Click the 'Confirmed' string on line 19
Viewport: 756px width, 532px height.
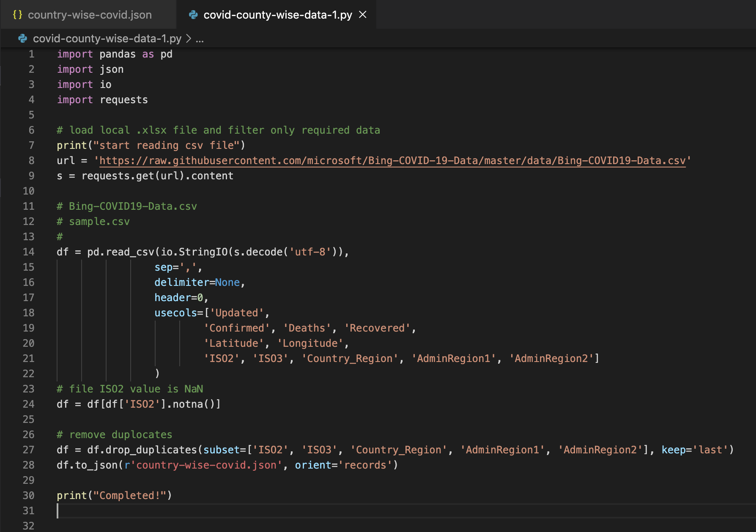236,328
